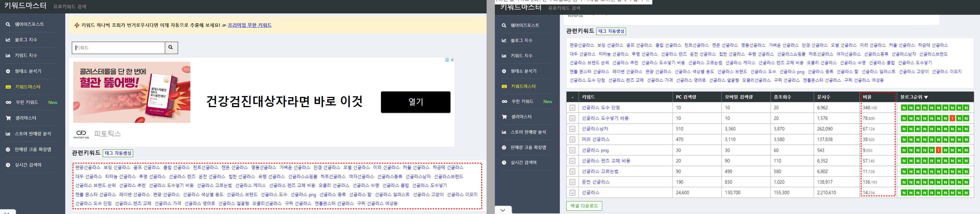Click the yellow 키워드마스터 keyboard icon in left window sidebar
The height and width of the screenshot is (214, 980).
tap(8, 87)
